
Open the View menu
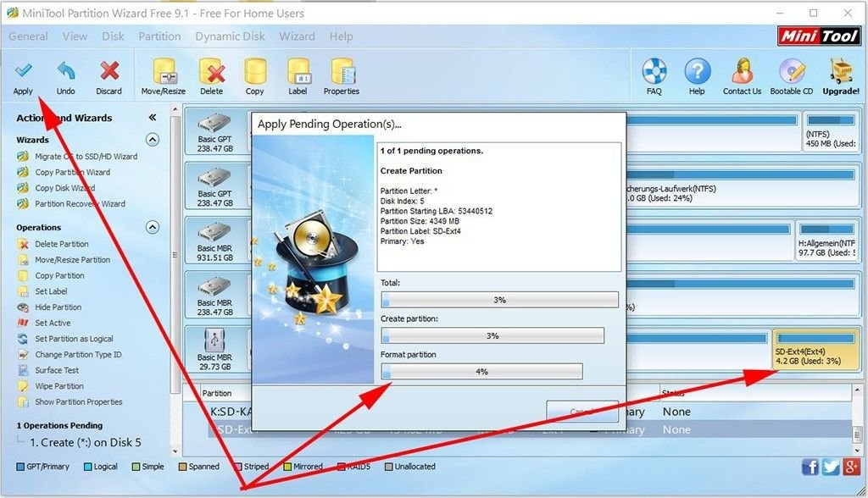point(75,36)
